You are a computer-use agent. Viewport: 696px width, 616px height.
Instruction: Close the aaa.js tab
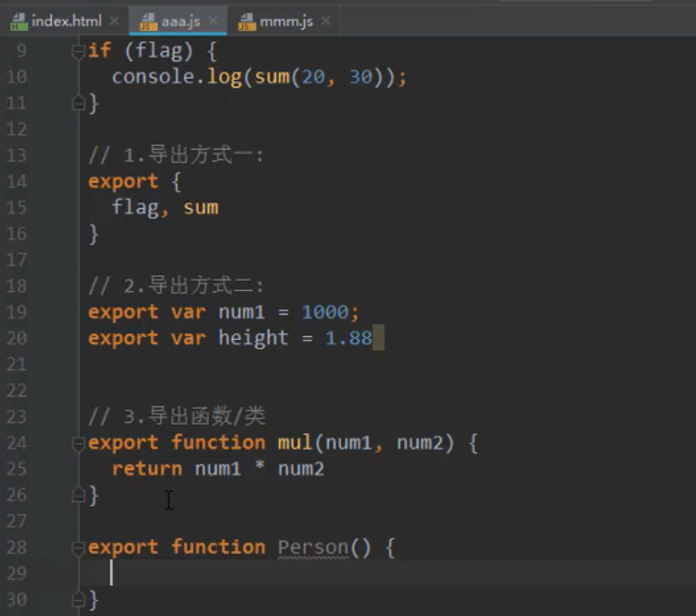pyautogui.click(x=213, y=21)
